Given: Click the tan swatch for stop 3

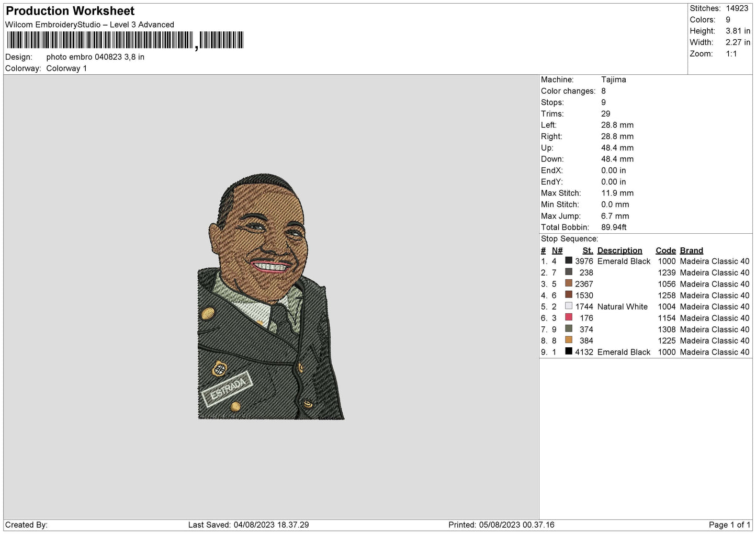Looking at the screenshot, I should point(569,283).
